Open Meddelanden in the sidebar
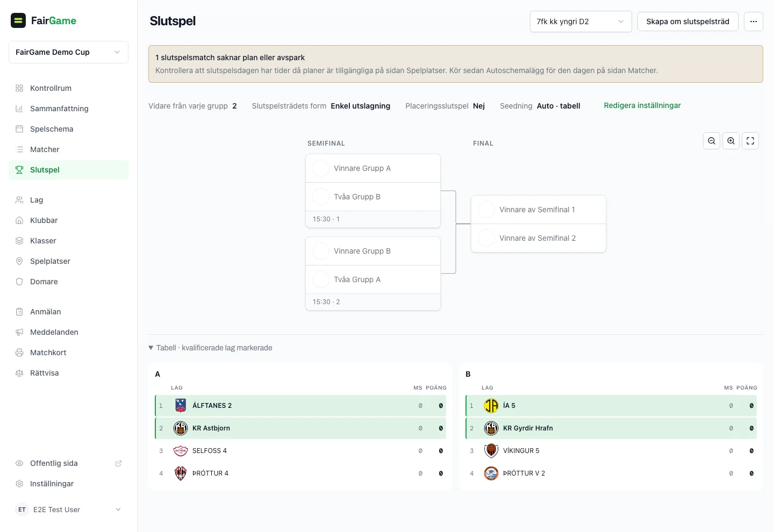The height and width of the screenshot is (532, 774). [x=68, y=332]
